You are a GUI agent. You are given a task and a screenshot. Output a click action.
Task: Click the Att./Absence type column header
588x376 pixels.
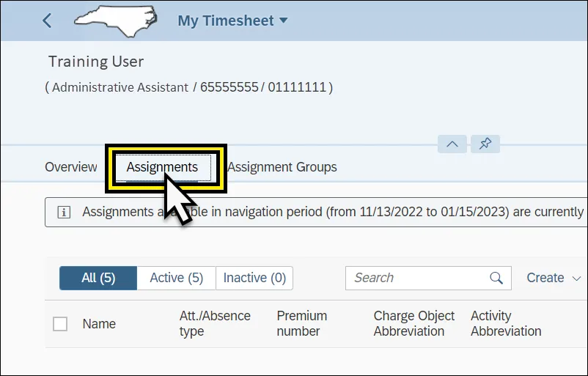point(215,323)
